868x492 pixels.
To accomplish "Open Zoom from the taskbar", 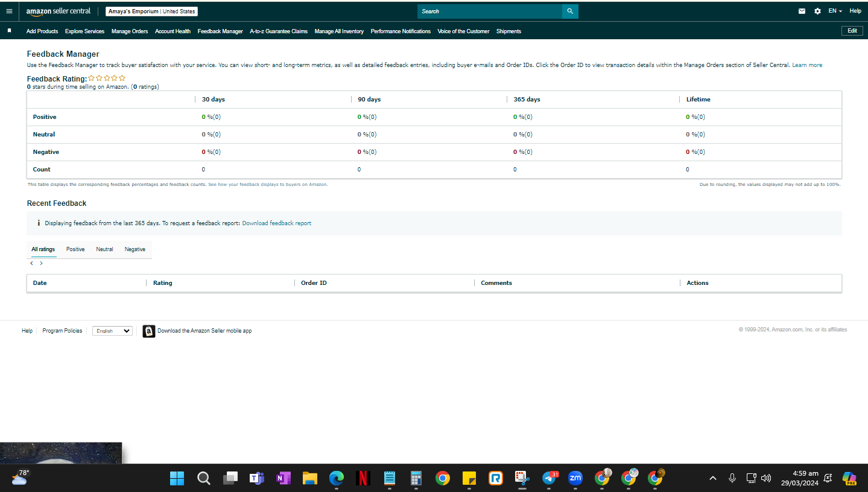I will (575, 478).
